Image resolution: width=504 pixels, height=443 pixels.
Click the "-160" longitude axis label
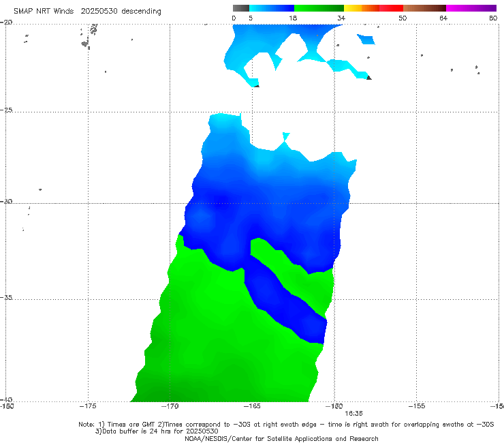[334, 406]
